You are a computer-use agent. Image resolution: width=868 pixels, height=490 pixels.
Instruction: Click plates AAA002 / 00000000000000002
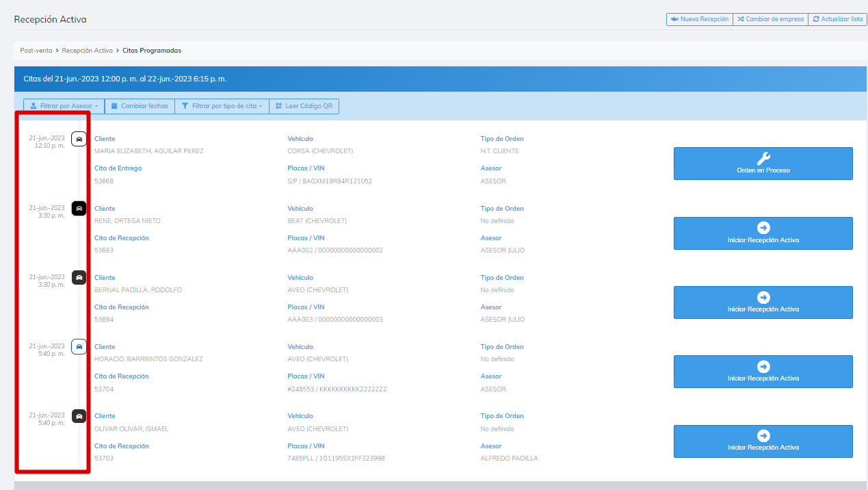[335, 250]
